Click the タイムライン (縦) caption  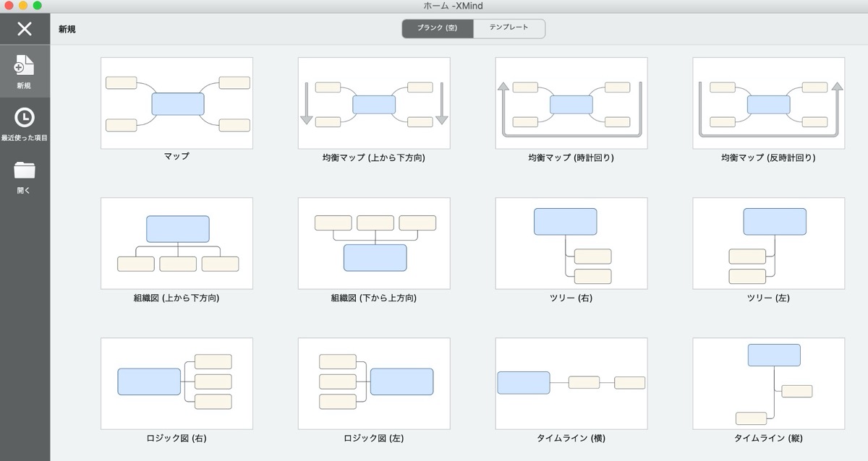[769, 438]
